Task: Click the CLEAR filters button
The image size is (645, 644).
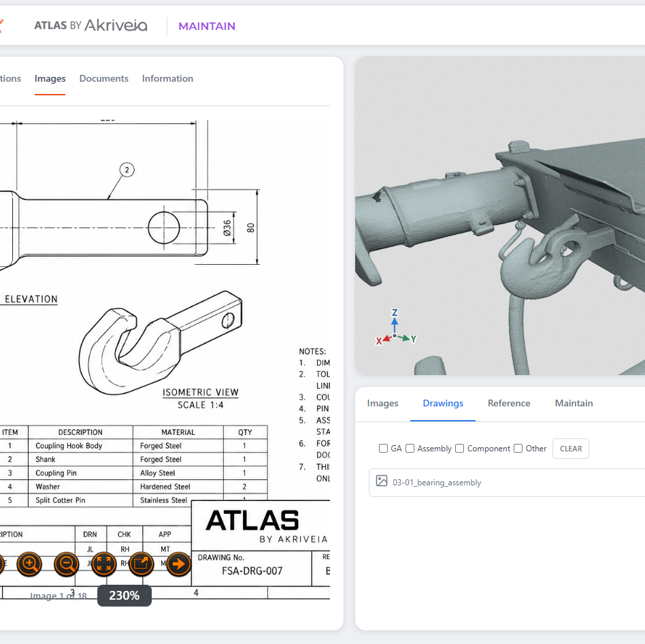Action: click(x=571, y=449)
